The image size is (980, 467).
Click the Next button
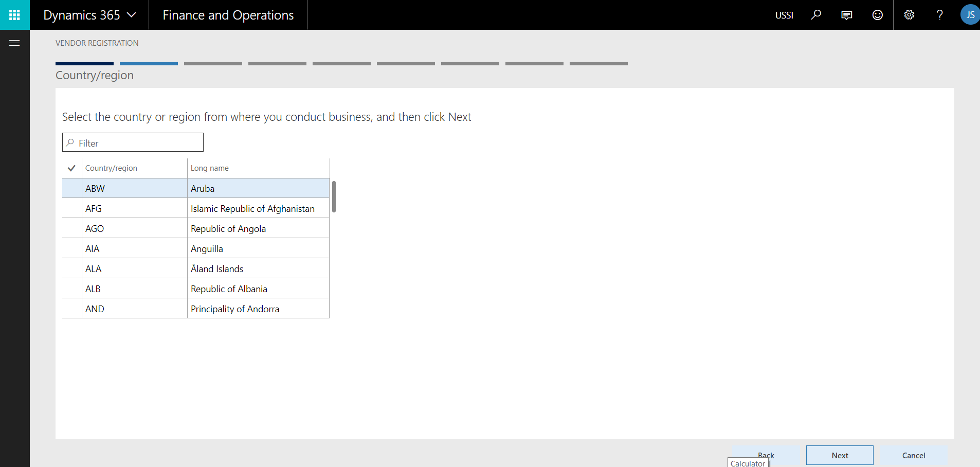pyautogui.click(x=840, y=455)
